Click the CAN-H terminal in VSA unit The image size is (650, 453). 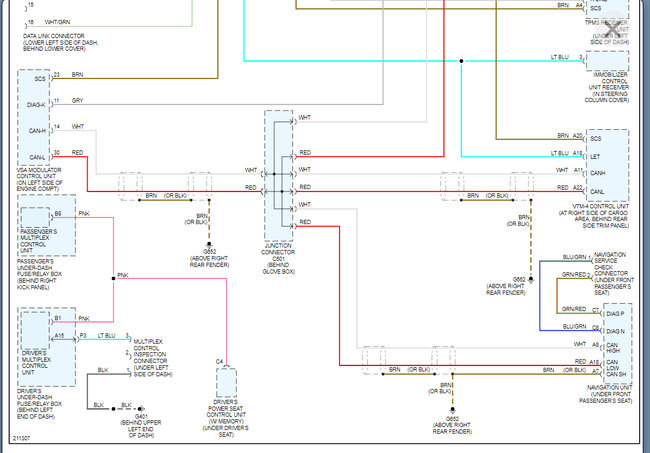(x=37, y=131)
